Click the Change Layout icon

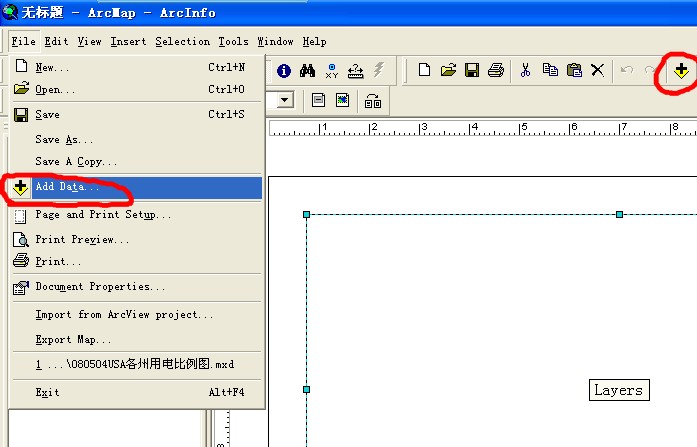coord(373,101)
